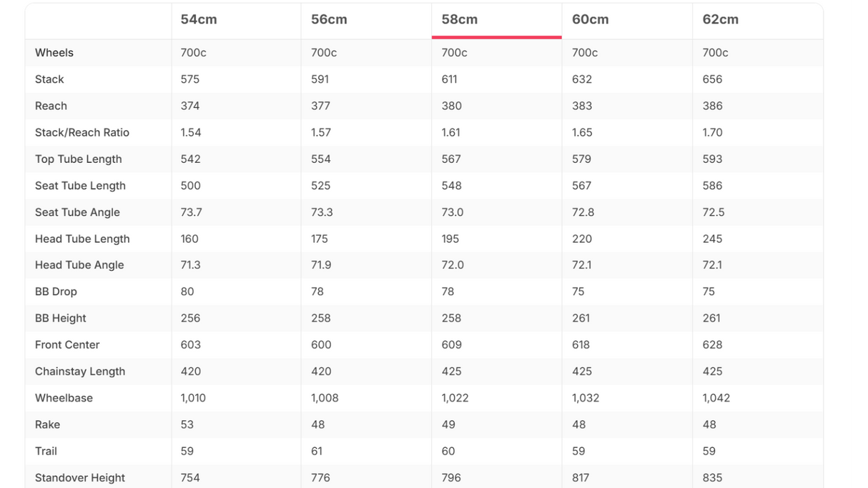Click the Chainstay Length row label
Image resolution: width=868 pixels, height=488 pixels.
click(80, 372)
